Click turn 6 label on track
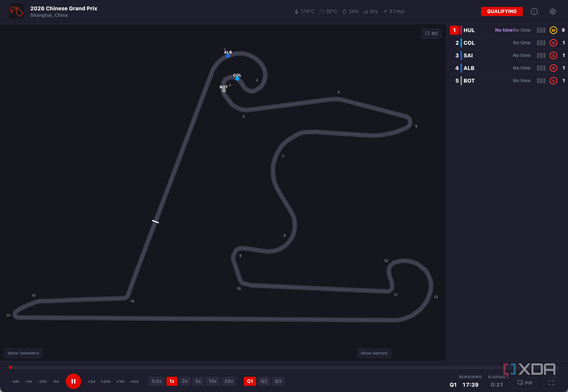The height and width of the screenshot is (392, 568). [416, 126]
